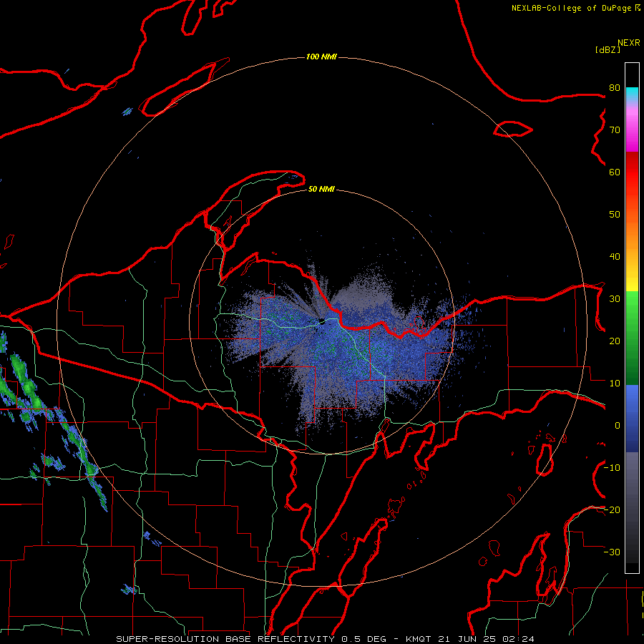The height and width of the screenshot is (644, 644).
Task: Click the cyan top segment of the color bar
Action: 632,95
